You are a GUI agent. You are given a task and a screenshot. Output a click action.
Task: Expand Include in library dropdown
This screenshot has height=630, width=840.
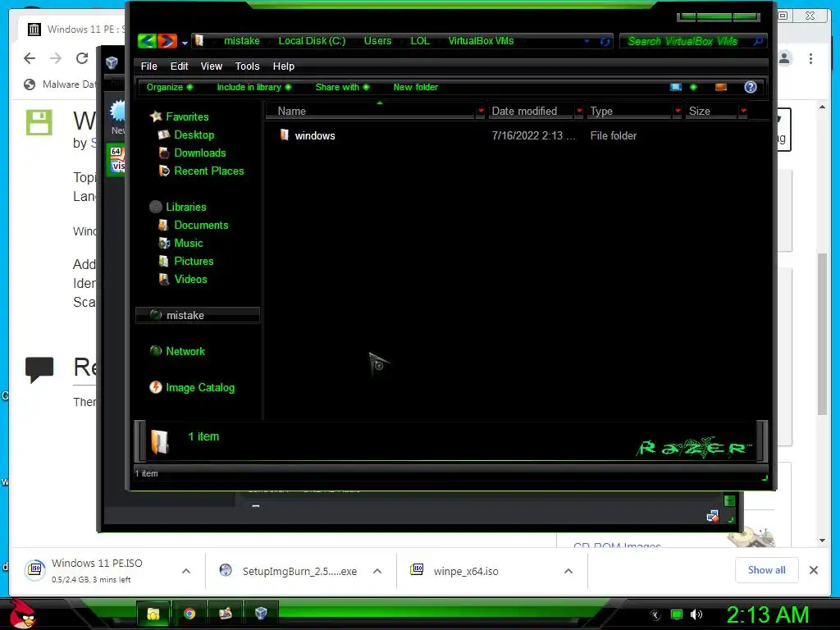tap(254, 87)
